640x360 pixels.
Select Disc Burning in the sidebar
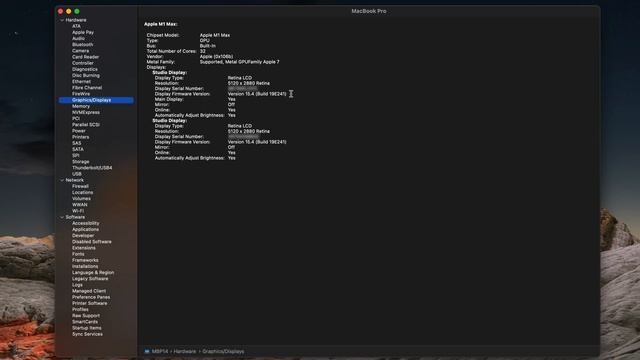[86, 75]
